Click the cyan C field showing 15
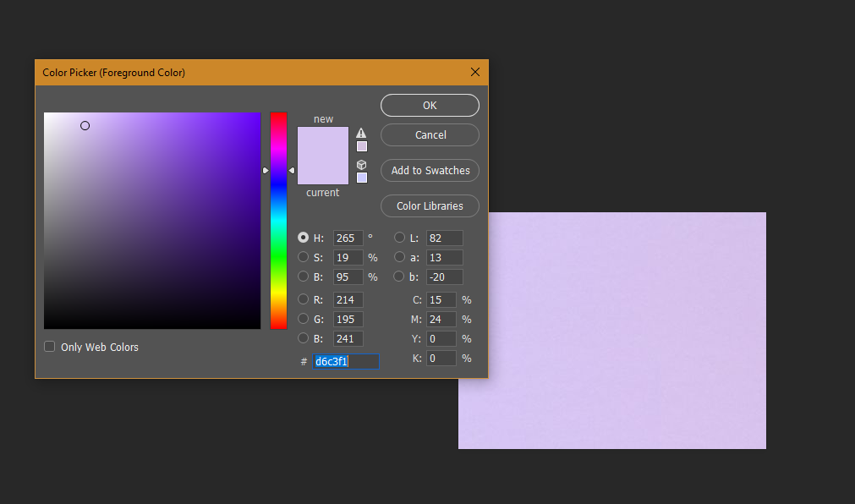 click(441, 299)
